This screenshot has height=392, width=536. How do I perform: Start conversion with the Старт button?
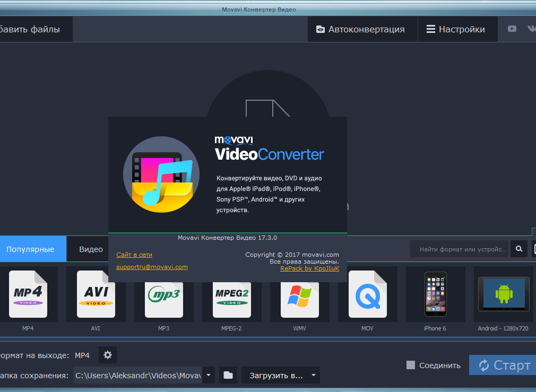[503, 365]
